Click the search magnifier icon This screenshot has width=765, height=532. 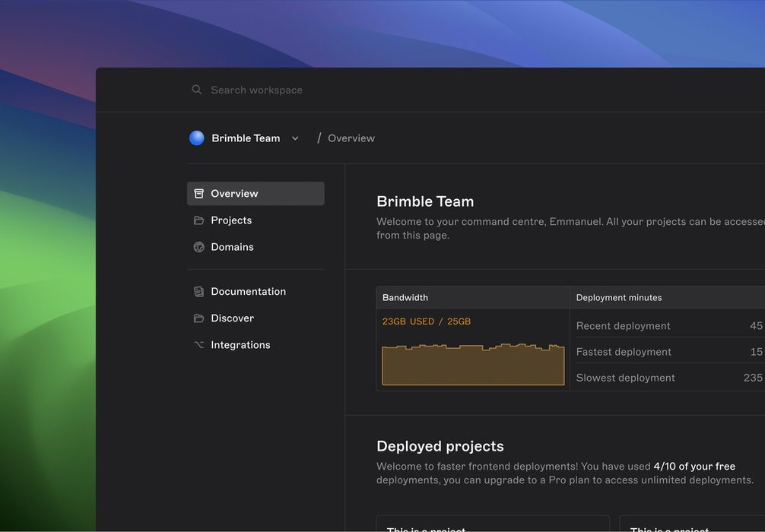pyautogui.click(x=197, y=90)
